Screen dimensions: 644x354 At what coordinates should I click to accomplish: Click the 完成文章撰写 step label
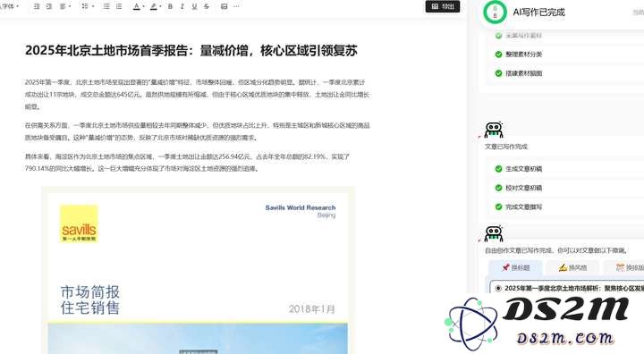click(523, 206)
